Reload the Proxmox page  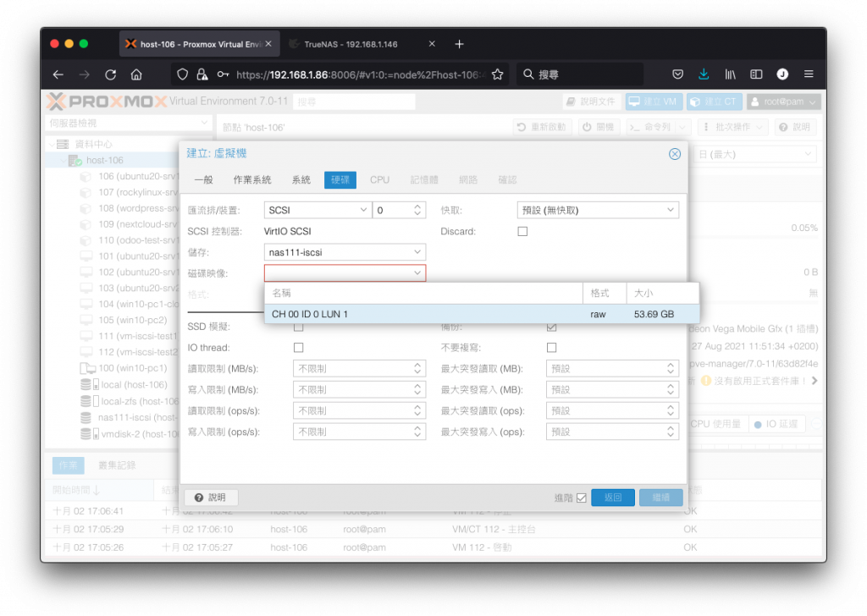111,74
